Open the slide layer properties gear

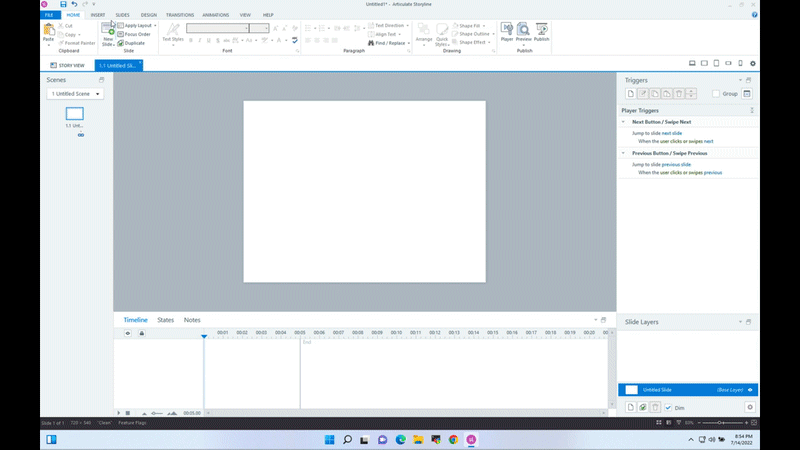point(750,407)
